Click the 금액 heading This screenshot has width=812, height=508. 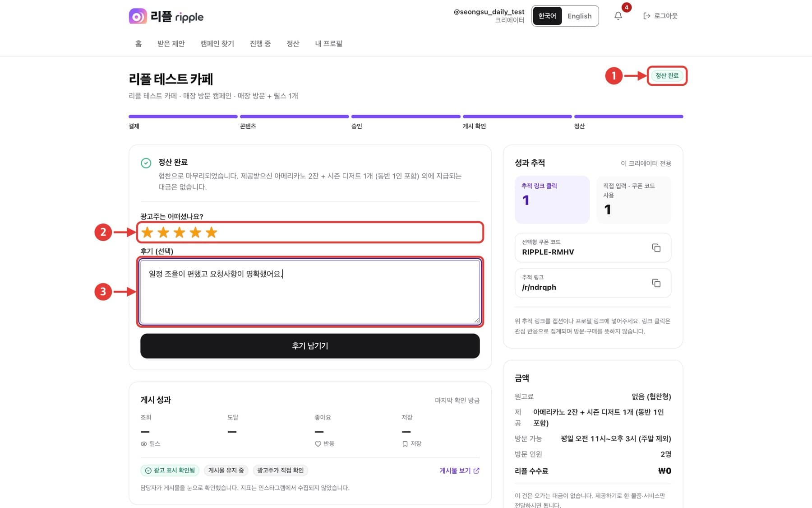(x=522, y=378)
